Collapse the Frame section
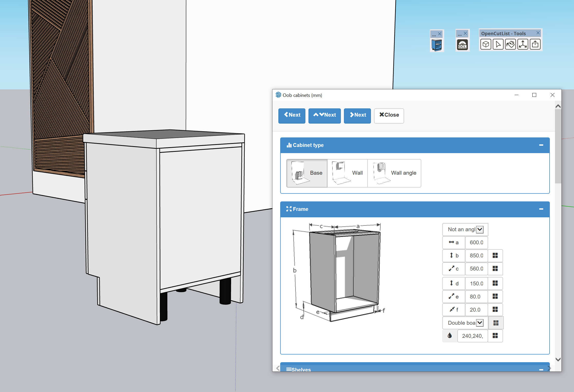Image resolution: width=574 pixels, height=392 pixels. click(x=541, y=209)
